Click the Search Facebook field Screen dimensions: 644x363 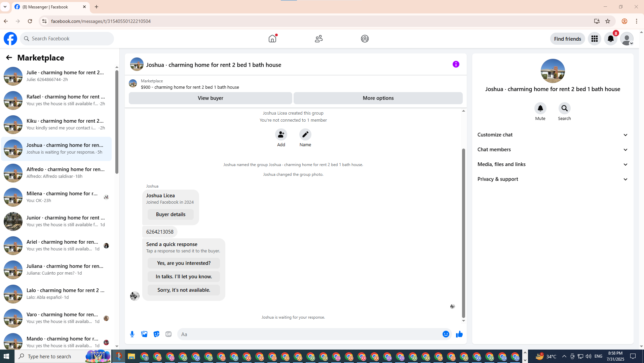tap(67, 39)
